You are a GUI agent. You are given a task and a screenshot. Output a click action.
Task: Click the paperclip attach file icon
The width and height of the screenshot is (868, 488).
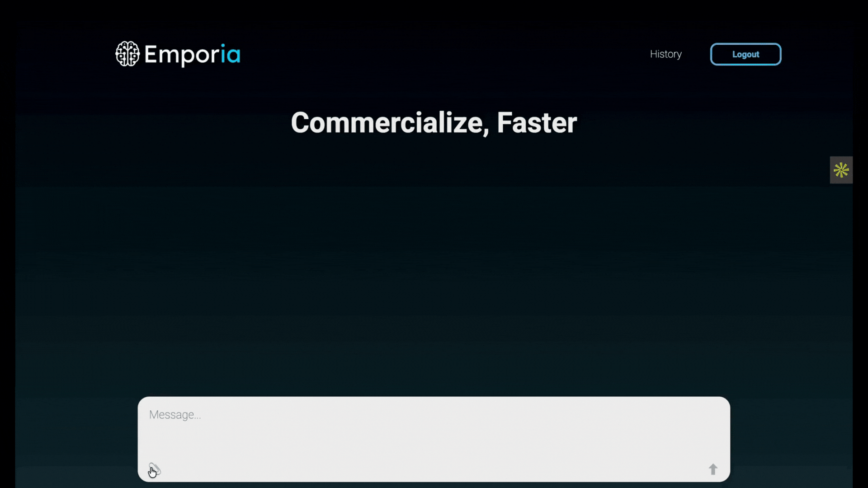(155, 469)
